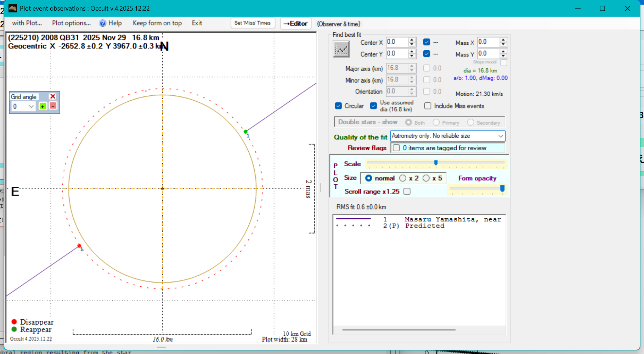Decrease the Center Y spinner value
Viewport: 644px width, 354px height.
click(412, 56)
